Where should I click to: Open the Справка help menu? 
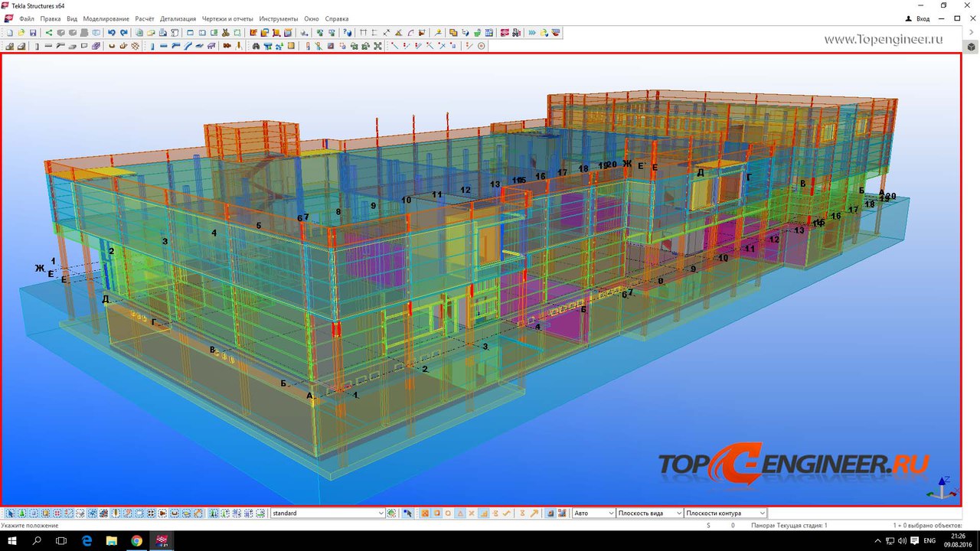tap(336, 18)
